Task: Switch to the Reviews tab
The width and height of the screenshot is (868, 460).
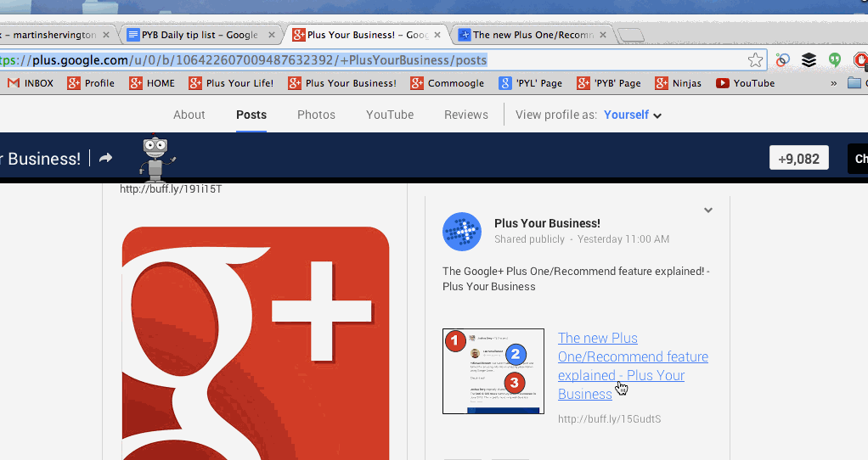Action: coord(466,115)
